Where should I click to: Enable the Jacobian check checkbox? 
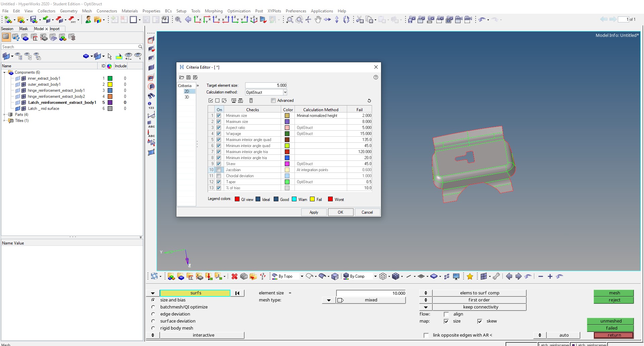219,170
